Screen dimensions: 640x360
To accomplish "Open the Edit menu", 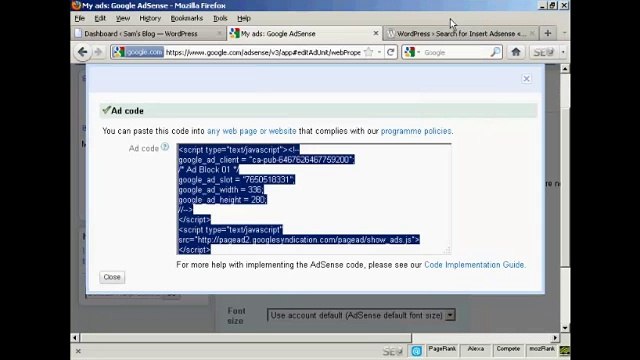I will pos(100,18).
